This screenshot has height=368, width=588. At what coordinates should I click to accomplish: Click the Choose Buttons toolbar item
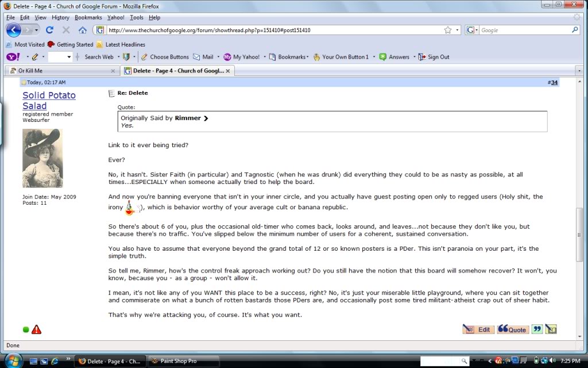165,57
